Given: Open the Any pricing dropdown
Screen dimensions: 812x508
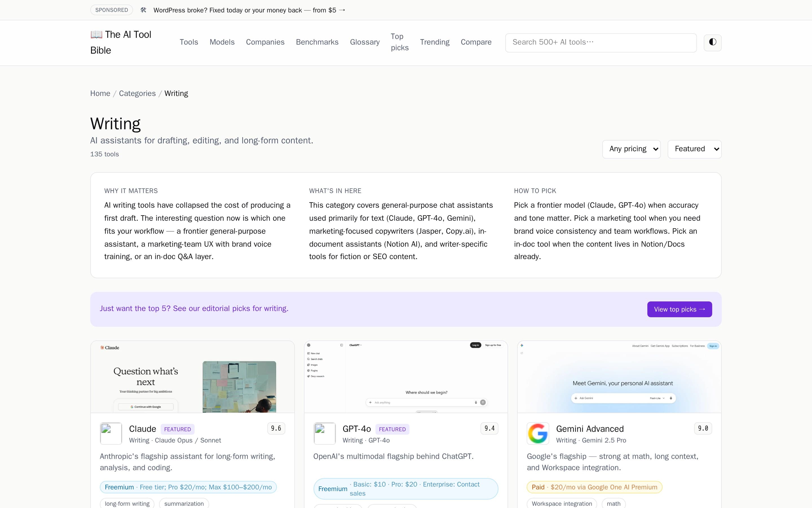Looking at the screenshot, I should (x=631, y=149).
